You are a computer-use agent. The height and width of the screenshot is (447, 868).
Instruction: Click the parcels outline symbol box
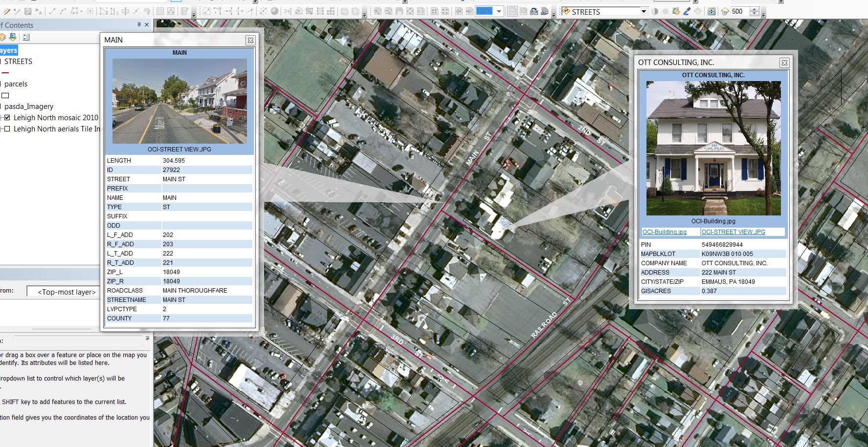(x=5, y=95)
